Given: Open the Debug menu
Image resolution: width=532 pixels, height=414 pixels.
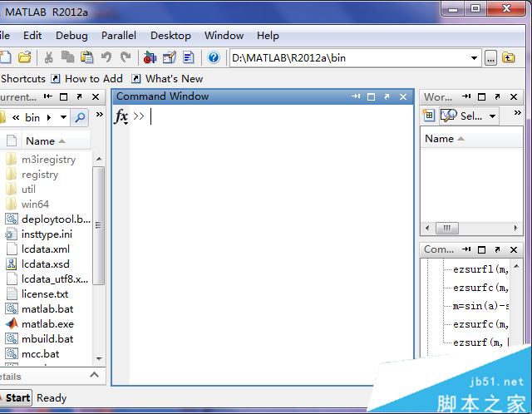Looking at the screenshot, I should point(71,35).
